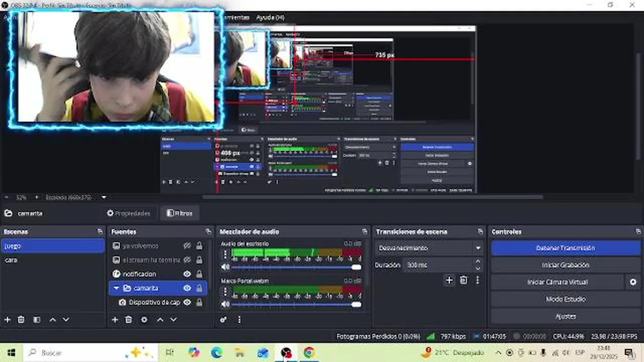The height and width of the screenshot is (362, 644).
Task: Collapse the camarita group
Action: pyautogui.click(x=116, y=288)
